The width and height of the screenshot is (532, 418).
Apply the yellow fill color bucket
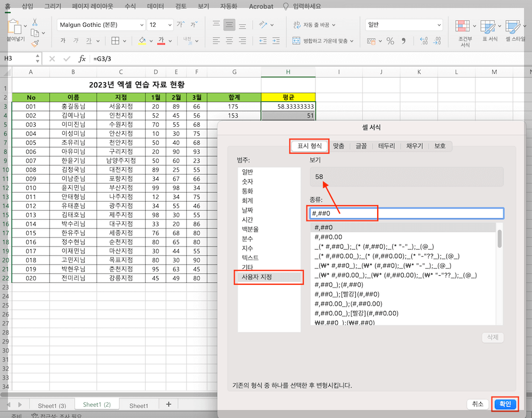[142, 41]
